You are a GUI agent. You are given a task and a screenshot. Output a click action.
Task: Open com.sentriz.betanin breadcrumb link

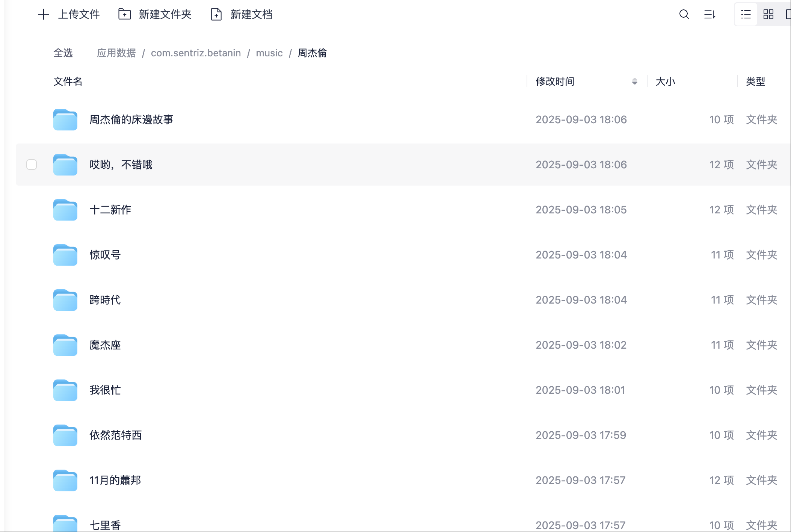click(196, 53)
